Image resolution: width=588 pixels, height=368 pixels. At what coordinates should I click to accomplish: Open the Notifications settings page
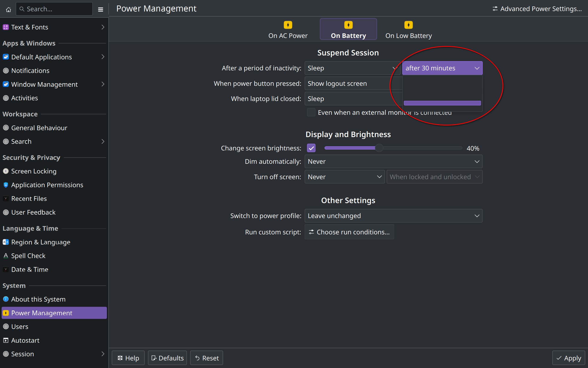click(54, 71)
